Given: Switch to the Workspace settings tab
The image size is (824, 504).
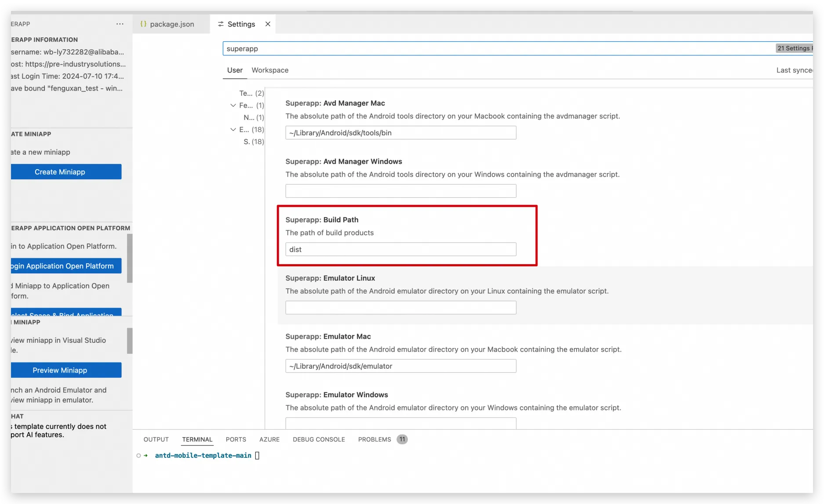Looking at the screenshot, I should pyautogui.click(x=270, y=70).
